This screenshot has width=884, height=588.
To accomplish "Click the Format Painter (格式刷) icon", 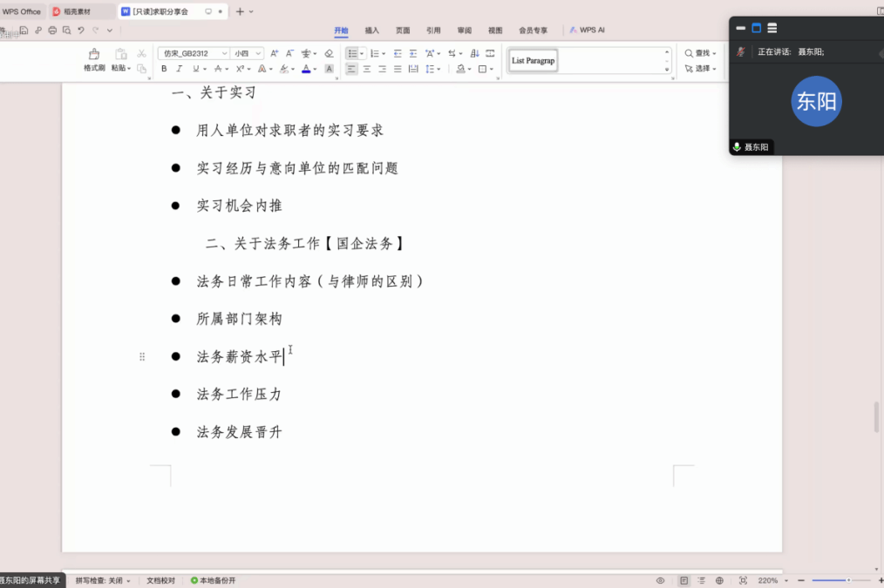I will 94,55.
